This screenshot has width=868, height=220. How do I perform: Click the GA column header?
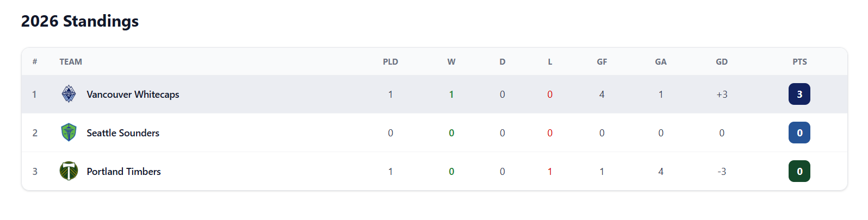tap(661, 62)
